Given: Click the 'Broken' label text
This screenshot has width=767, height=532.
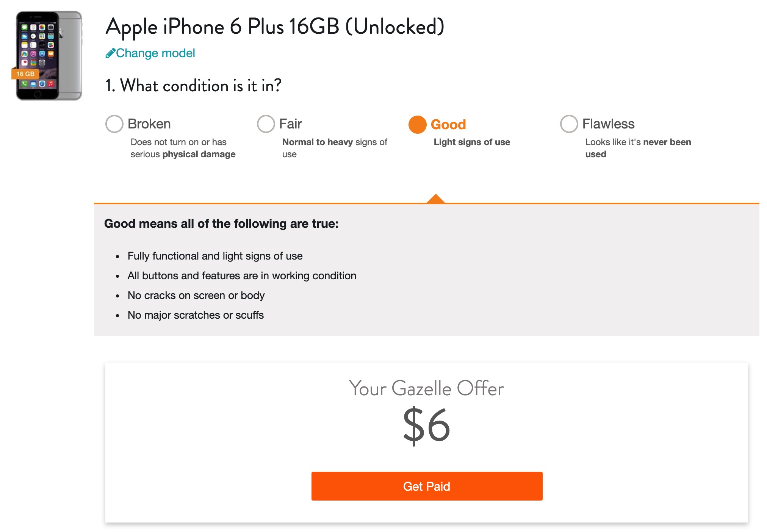Looking at the screenshot, I should click(x=149, y=124).
